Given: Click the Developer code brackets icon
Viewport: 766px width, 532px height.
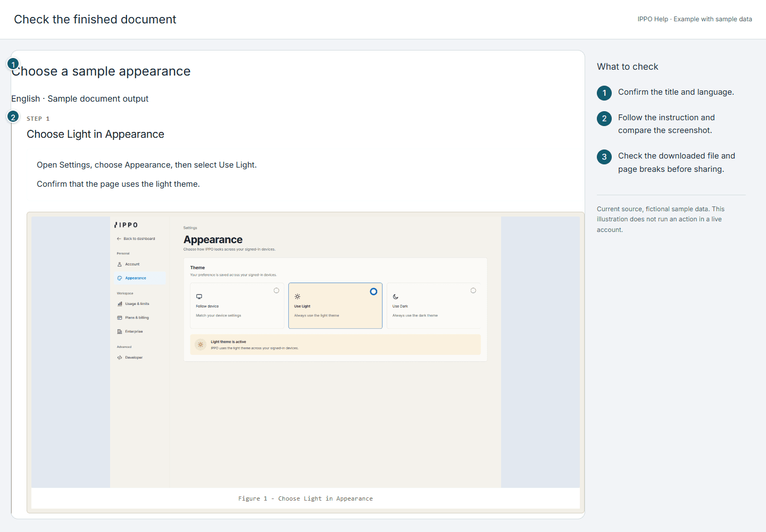Looking at the screenshot, I should coord(120,358).
